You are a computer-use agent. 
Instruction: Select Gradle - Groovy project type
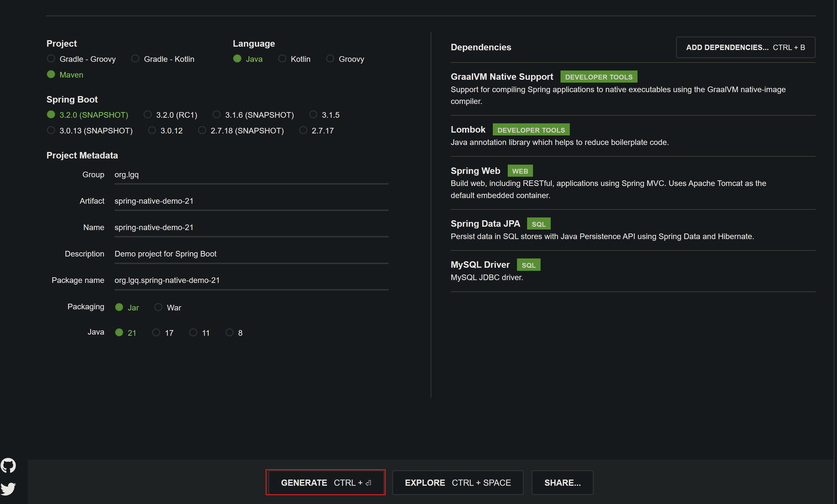pos(81,59)
